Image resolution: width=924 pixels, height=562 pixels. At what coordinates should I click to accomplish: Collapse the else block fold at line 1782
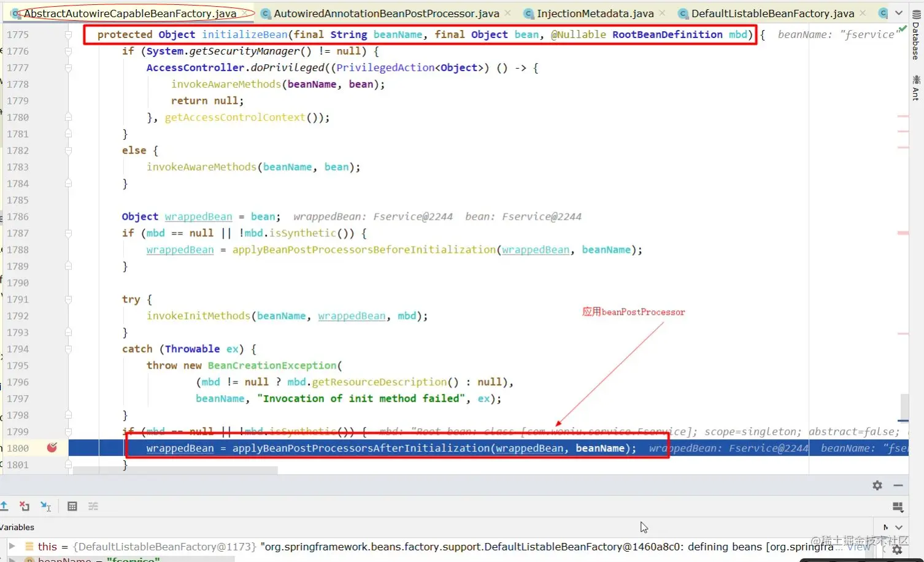coord(68,151)
